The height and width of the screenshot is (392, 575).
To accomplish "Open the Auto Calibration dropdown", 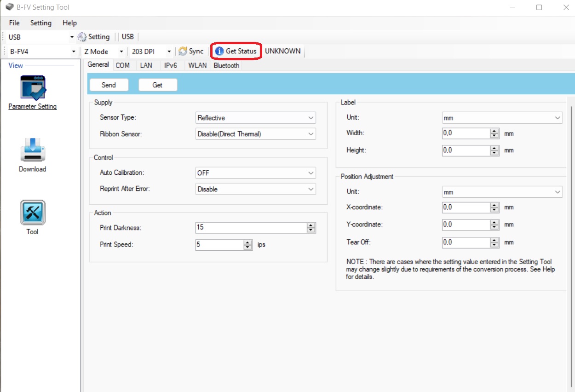I will point(256,173).
